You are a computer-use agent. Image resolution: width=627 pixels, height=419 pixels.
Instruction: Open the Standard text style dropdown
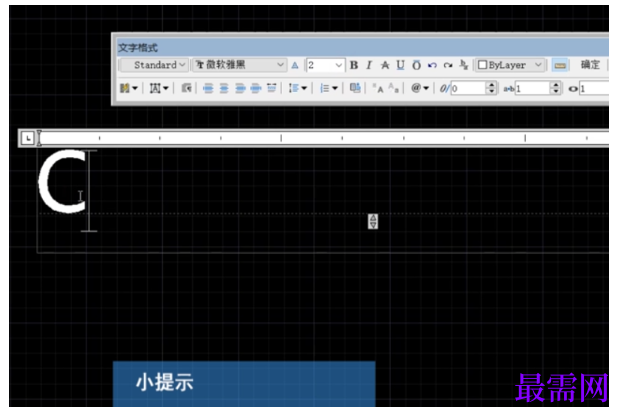coord(154,65)
